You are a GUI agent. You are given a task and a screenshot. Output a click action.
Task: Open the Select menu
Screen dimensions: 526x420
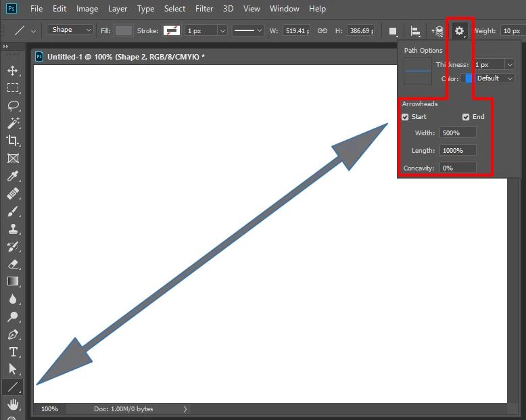pyautogui.click(x=174, y=9)
